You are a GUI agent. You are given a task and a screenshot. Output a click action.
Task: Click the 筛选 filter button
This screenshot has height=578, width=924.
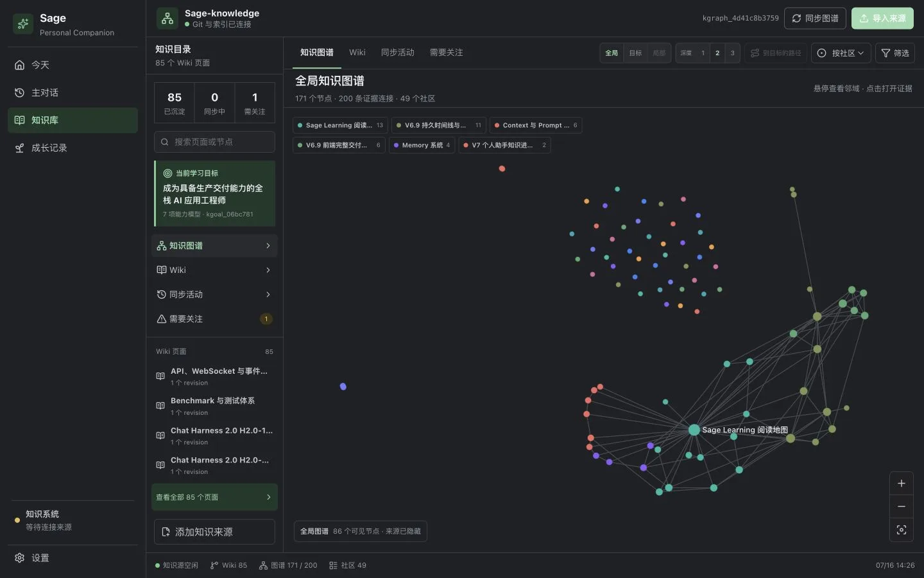[x=894, y=53]
